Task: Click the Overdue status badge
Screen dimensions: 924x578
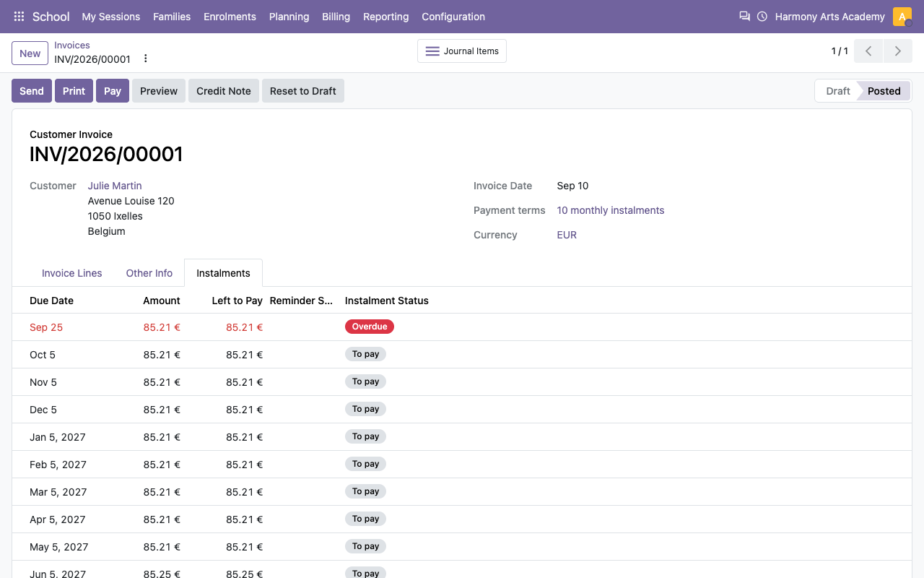Action: [x=370, y=327]
